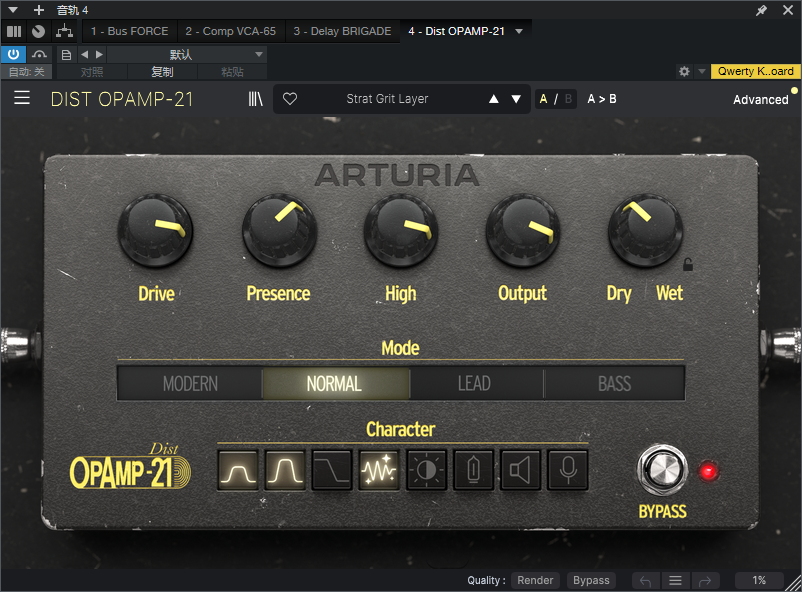
Task: Copy settings with A > B button
Action: 602,99
